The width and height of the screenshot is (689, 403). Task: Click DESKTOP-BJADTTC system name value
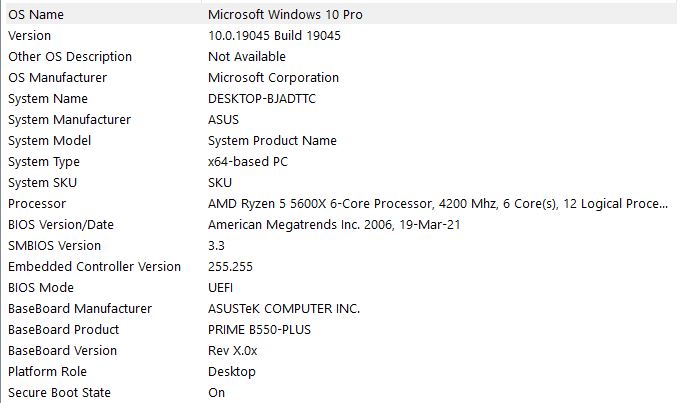pyautogui.click(x=263, y=98)
